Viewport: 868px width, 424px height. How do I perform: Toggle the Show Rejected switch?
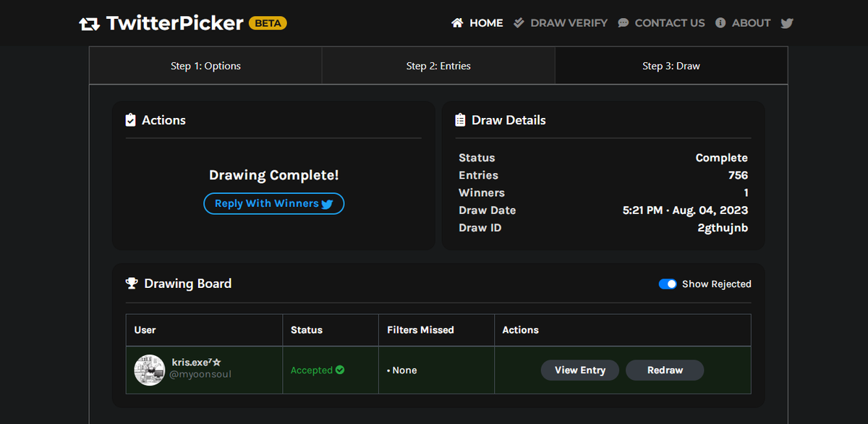click(x=668, y=284)
